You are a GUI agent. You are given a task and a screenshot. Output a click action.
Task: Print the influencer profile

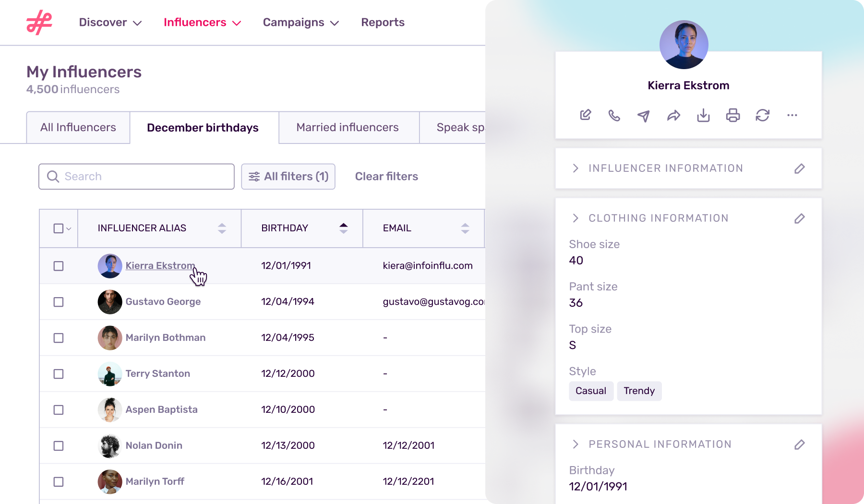733,115
